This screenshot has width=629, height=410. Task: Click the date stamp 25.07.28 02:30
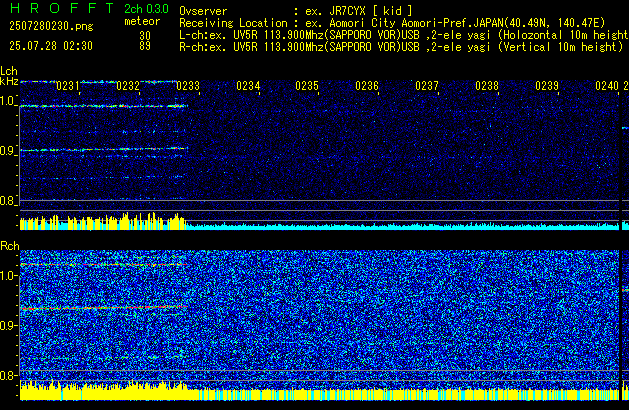[51, 46]
